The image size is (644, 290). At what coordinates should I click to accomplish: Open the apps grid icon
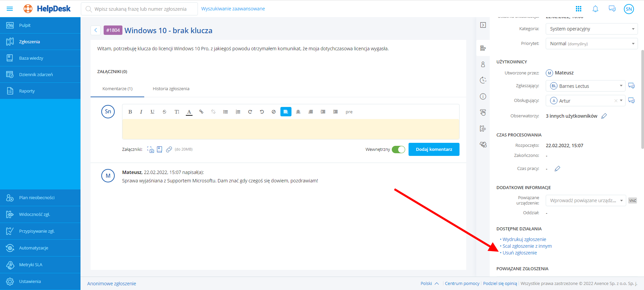(579, 9)
